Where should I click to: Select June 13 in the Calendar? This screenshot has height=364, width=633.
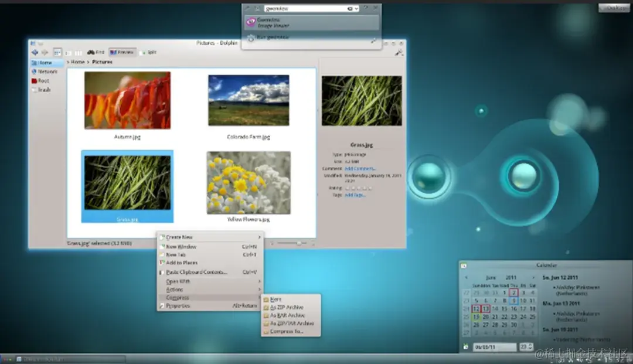pyautogui.click(x=486, y=309)
